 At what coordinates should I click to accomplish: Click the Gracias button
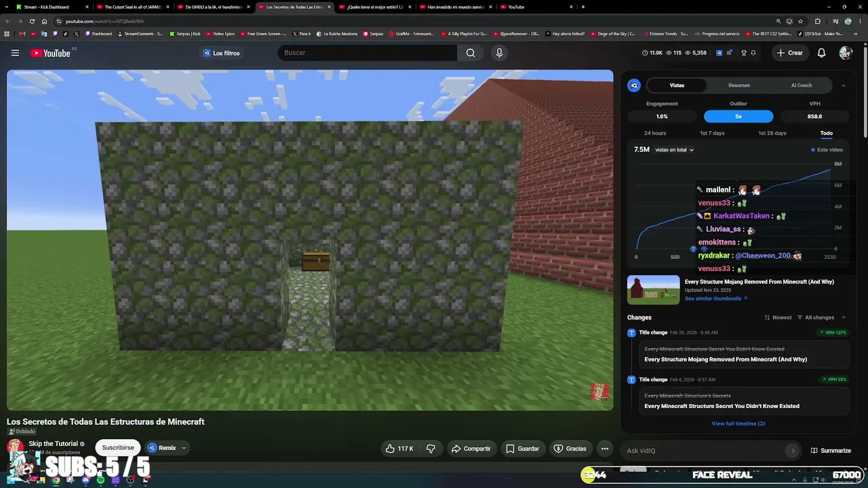[x=570, y=449]
